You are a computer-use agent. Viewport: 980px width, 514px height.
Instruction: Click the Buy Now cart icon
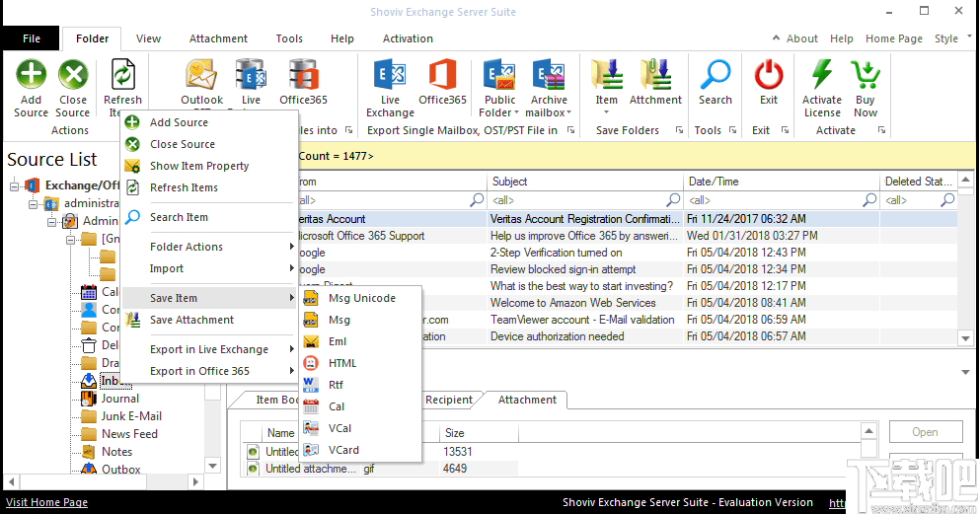(x=866, y=75)
